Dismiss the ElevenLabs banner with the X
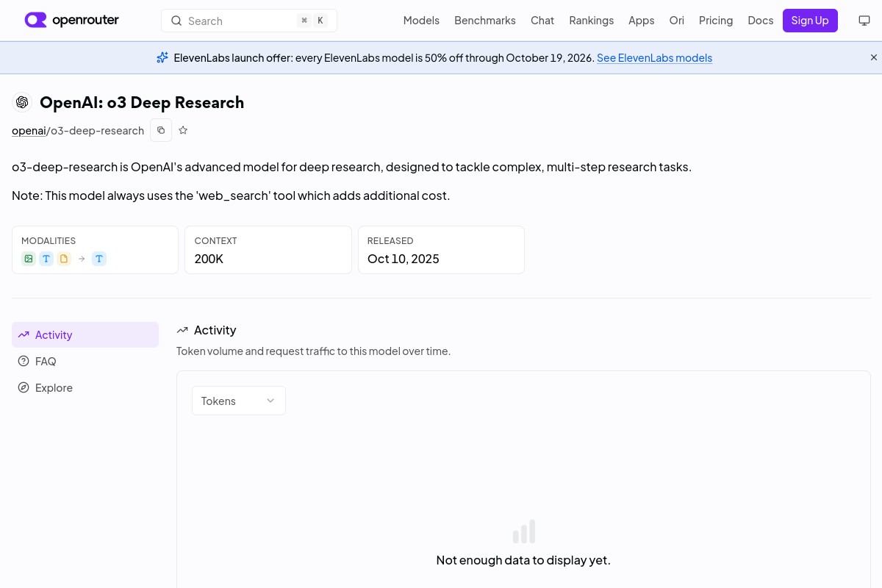The image size is (882, 588). (x=874, y=57)
